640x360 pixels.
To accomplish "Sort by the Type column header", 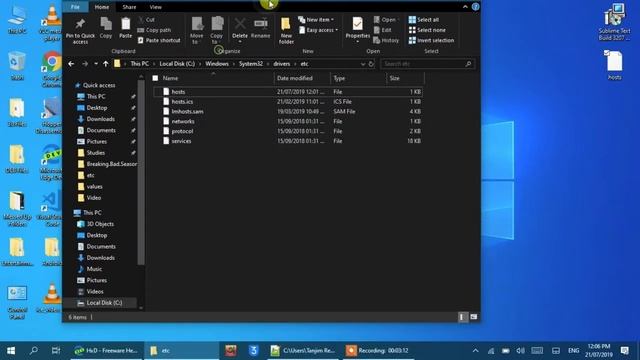I will (358, 78).
